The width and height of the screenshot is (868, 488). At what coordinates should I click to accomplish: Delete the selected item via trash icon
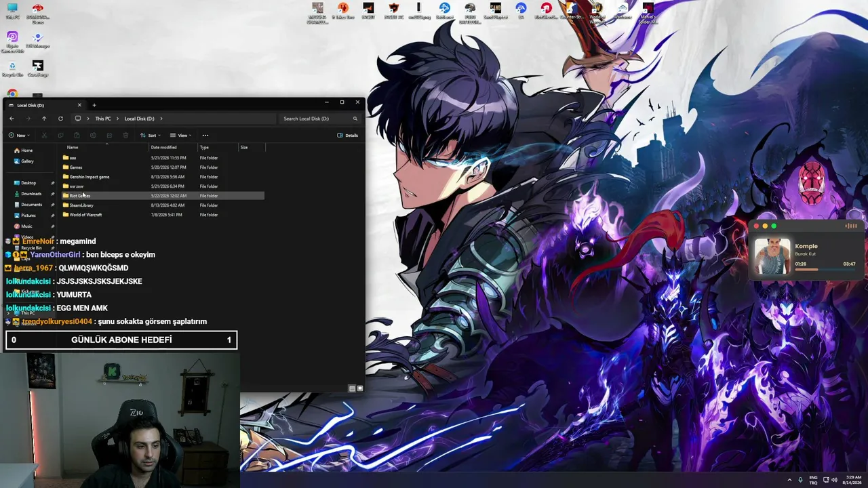[125, 136]
